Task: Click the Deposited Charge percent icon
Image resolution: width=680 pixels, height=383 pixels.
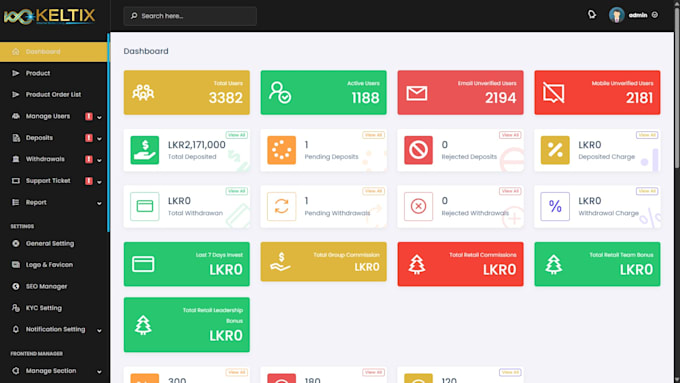Action: click(555, 150)
